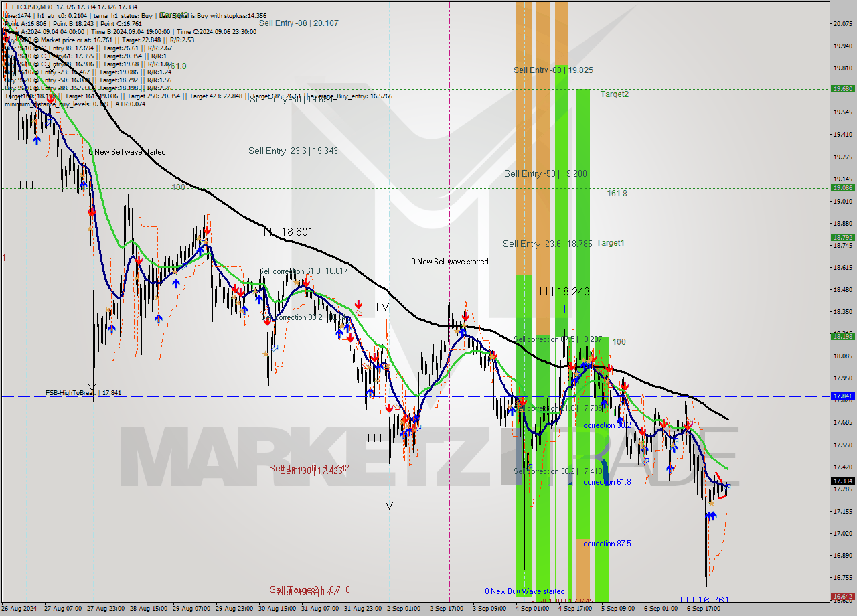Click the 'Sell Entry -50 | 19.208' label
857x616 pixels.
[x=546, y=173]
